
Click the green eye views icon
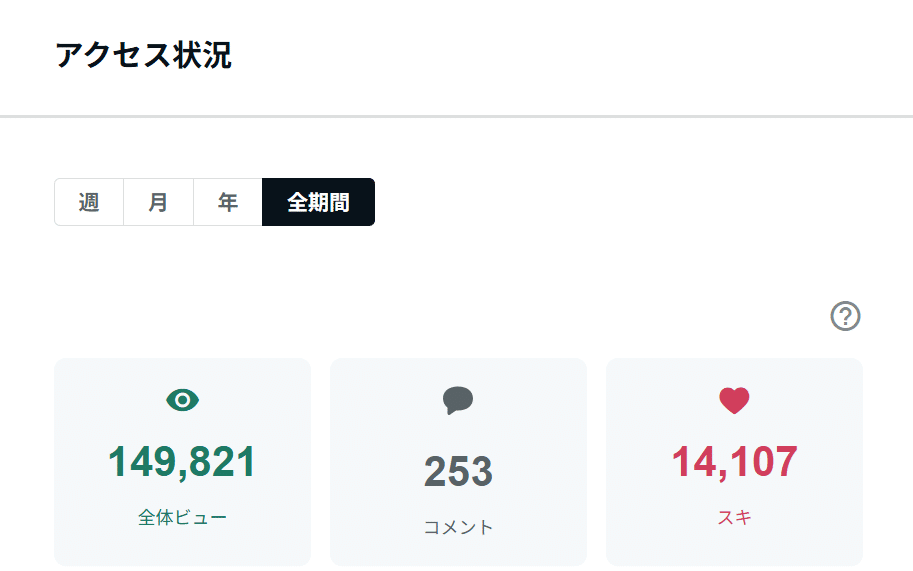(x=183, y=401)
